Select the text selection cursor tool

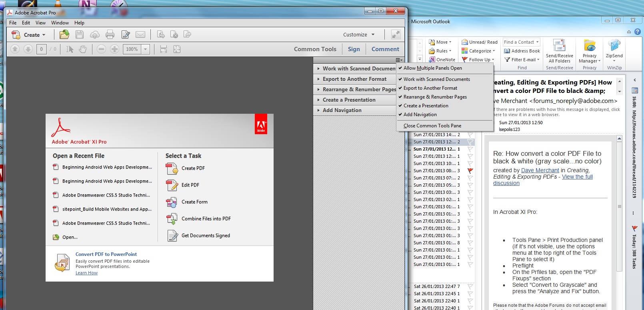point(70,49)
